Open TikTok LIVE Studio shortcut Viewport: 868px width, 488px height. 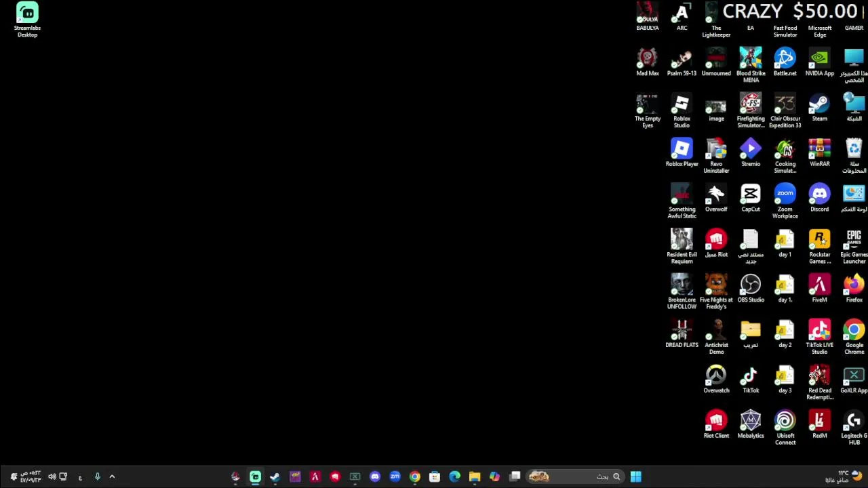[819, 338]
